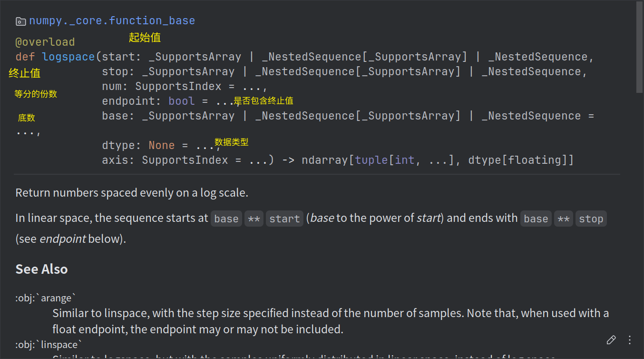Click the vertical scrollbar of the documentation popup
Screen dimensions: 644x359
point(639,47)
